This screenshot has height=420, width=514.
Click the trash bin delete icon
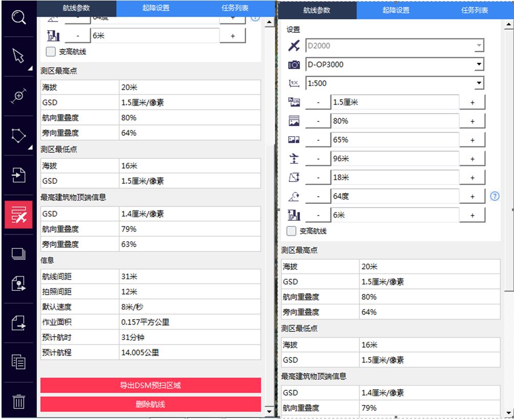point(18,402)
